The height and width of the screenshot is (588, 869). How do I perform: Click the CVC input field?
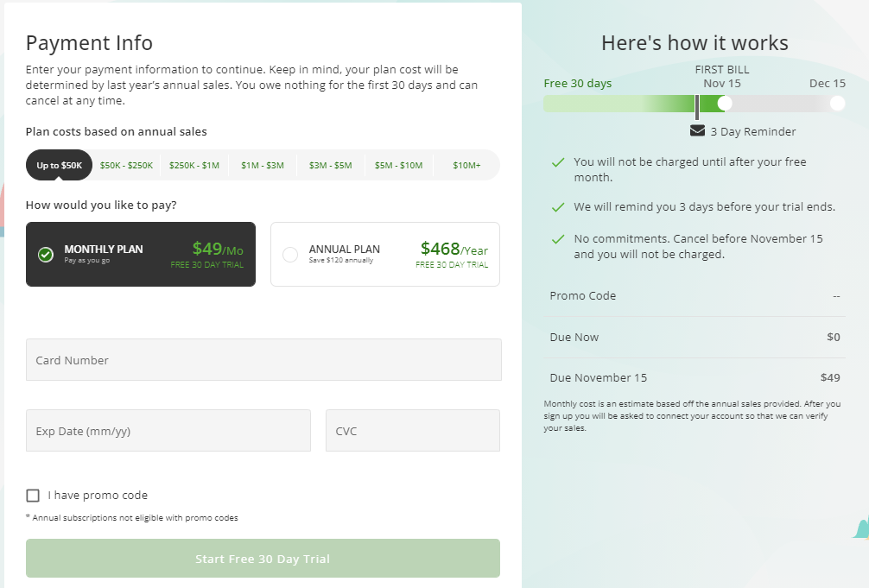pos(412,430)
